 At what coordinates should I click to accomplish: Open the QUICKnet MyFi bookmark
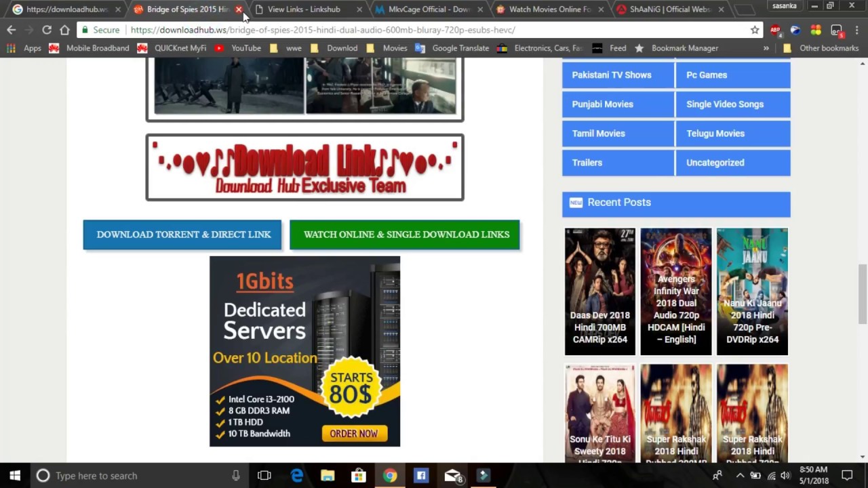pyautogui.click(x=172, y=48)
